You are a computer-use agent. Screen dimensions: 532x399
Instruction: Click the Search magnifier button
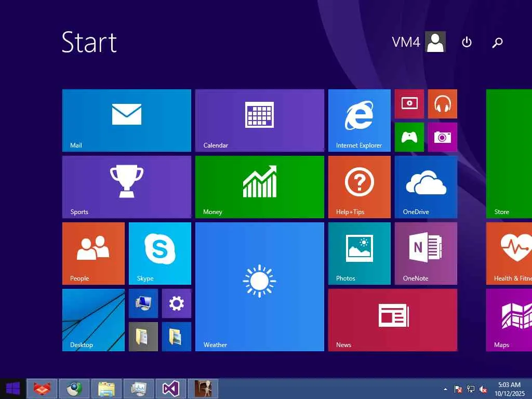point(497,43)
